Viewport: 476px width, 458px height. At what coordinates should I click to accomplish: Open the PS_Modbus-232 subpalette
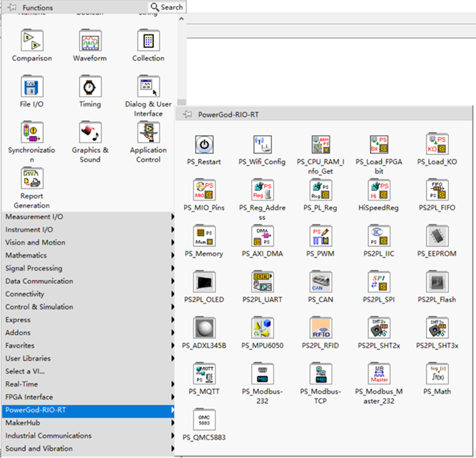click(x=262, y=373)
